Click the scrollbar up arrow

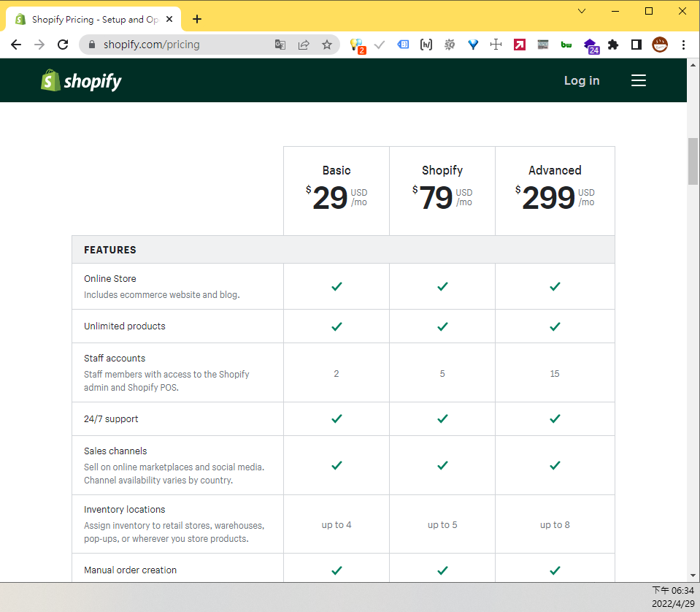pyautogui.click(x=693, y=65)
